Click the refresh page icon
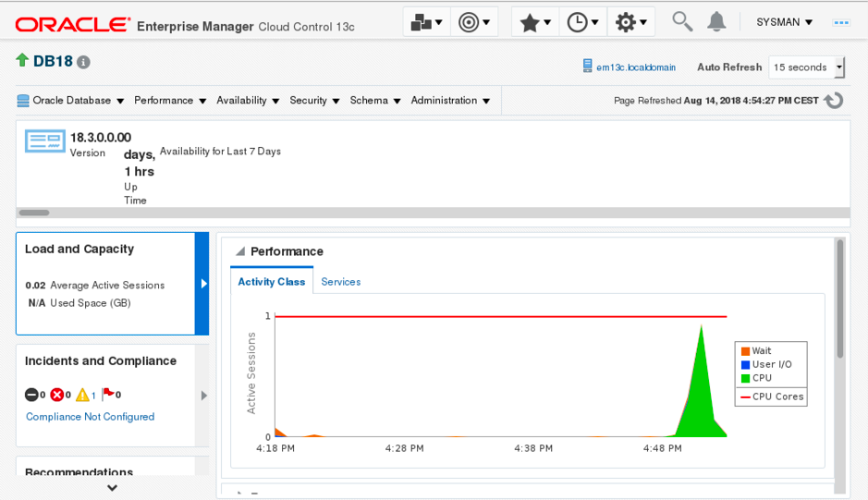This screenshot has height=500, width=868. point(833,101)
